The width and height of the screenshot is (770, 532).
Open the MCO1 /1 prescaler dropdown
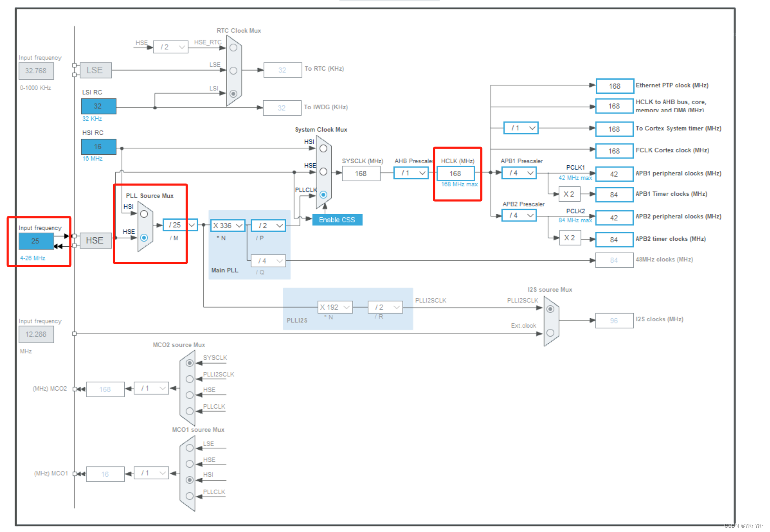click(151, 473)
